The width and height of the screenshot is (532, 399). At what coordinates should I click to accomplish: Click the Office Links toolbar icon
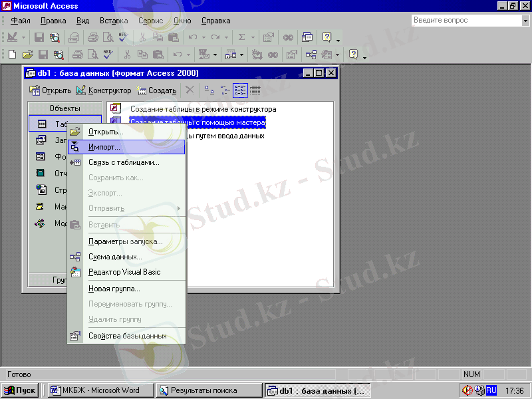pos(204,55)
